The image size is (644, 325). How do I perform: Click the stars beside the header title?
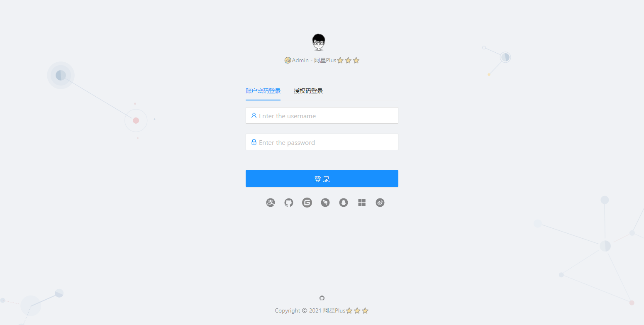348,60
